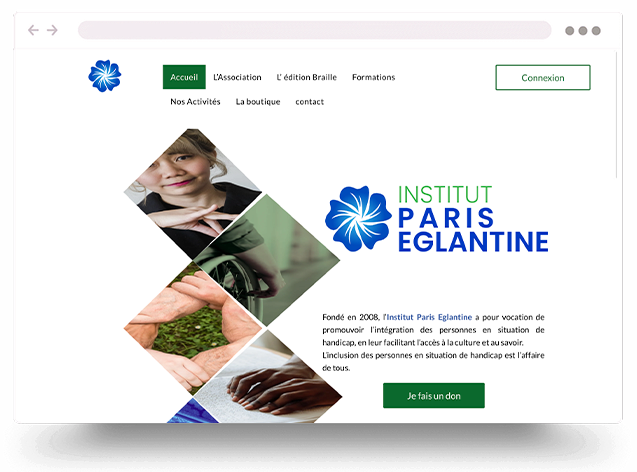Follow the Institut Paris Eglantine text link
The image size is (637, 472).
[x=429, y=317]
